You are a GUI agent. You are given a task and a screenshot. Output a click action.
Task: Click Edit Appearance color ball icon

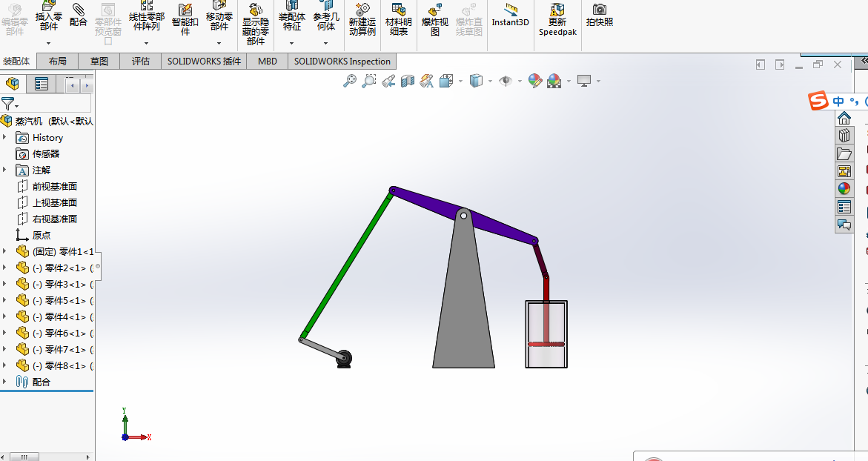point(534,82)
